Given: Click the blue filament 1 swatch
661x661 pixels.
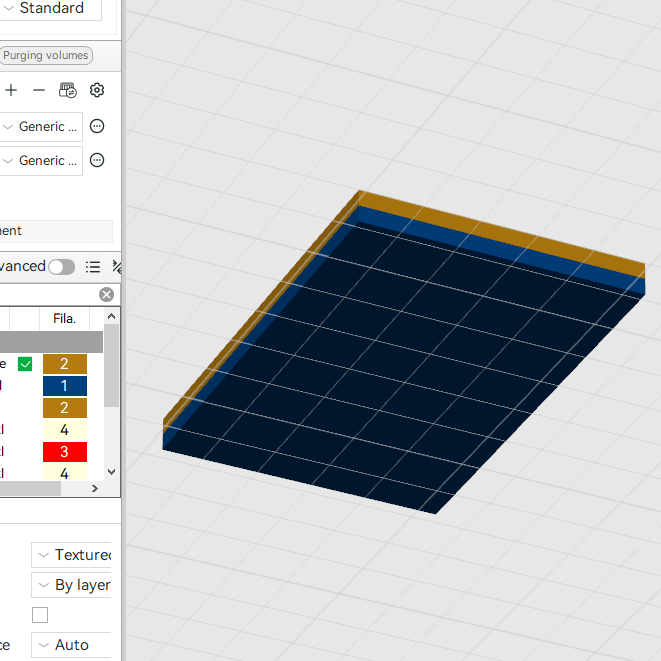Looking at the screenshot, I should tap(65, 386).
